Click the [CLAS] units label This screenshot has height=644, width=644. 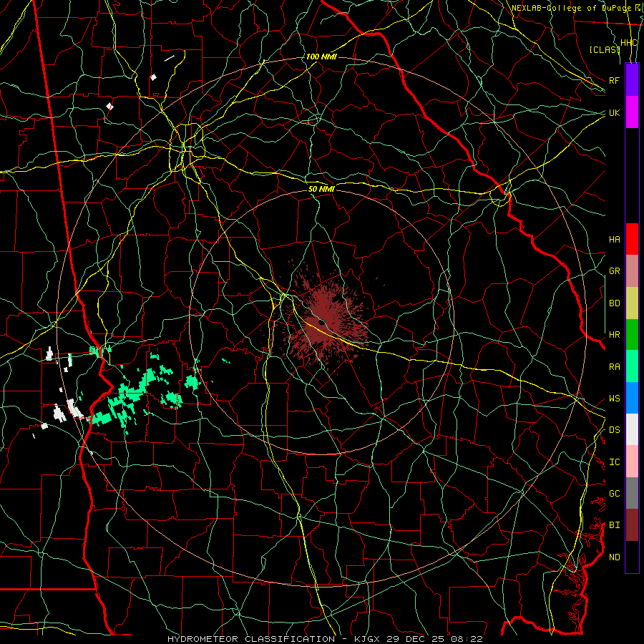604,50
